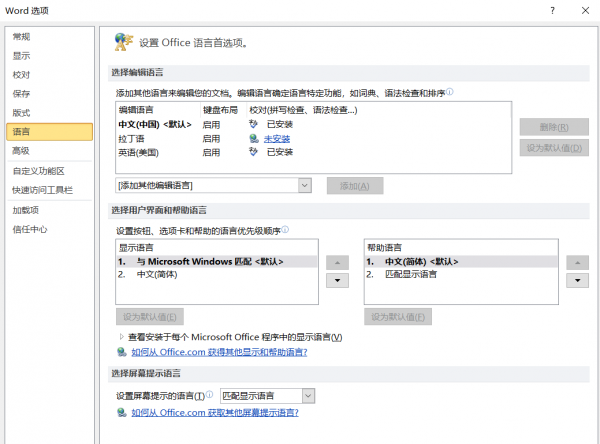Click the globe icon beside 未安装
Image resolution: width=600 pixels, height=444 pixels.
click(x=254, y=138)
